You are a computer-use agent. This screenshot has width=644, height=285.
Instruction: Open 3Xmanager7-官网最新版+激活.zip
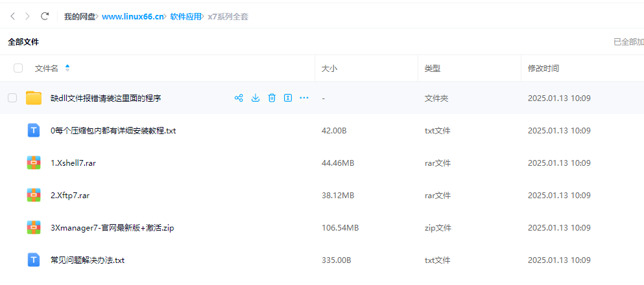click(112, 228)
